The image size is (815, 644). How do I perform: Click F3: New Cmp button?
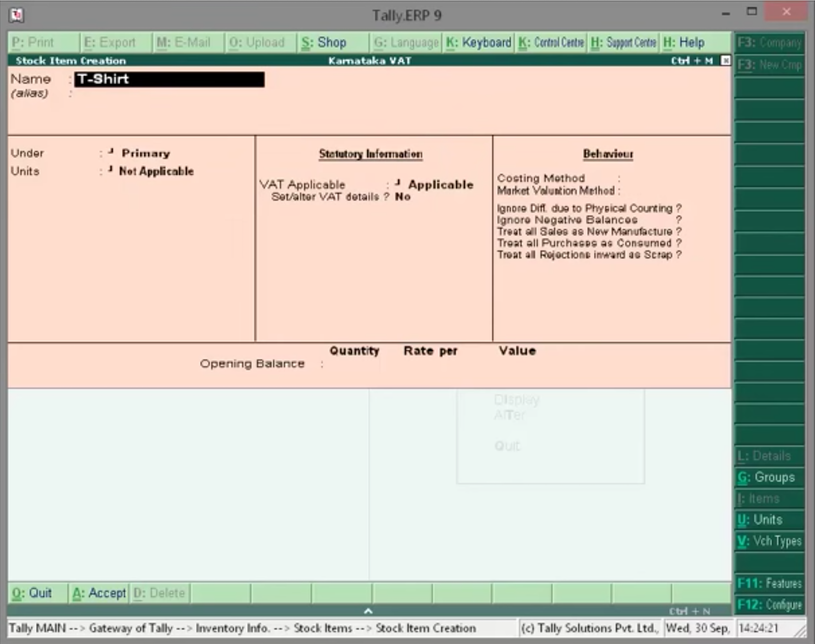tap(769, 65)
